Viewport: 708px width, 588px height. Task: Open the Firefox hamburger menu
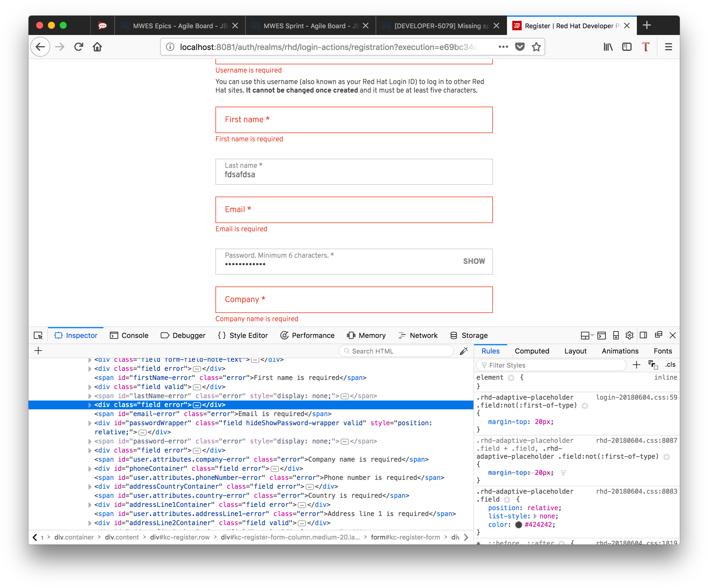669,47
